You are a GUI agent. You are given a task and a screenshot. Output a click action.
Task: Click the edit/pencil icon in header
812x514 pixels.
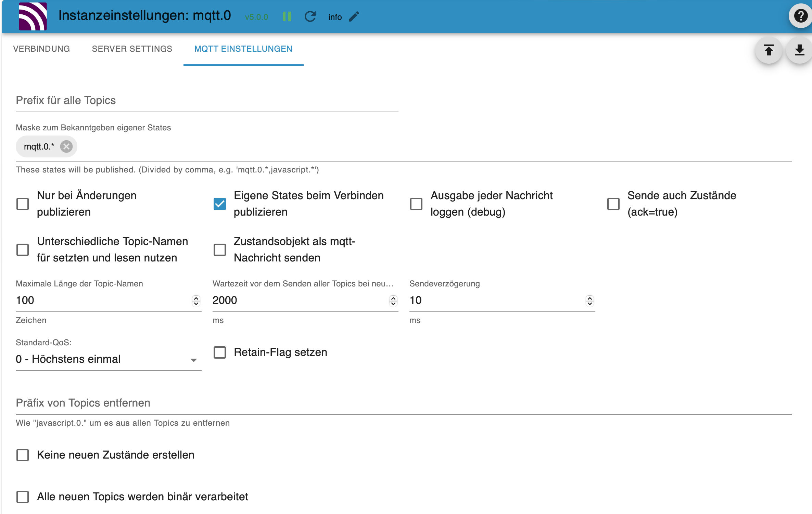click(354, 16)
